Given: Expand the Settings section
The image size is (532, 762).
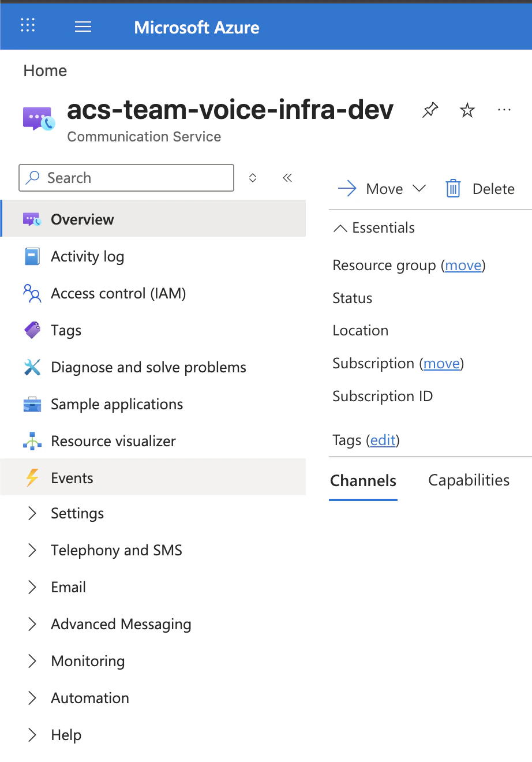Looking at the screenshot, I should pyautogui.click(x=32, y=513).
